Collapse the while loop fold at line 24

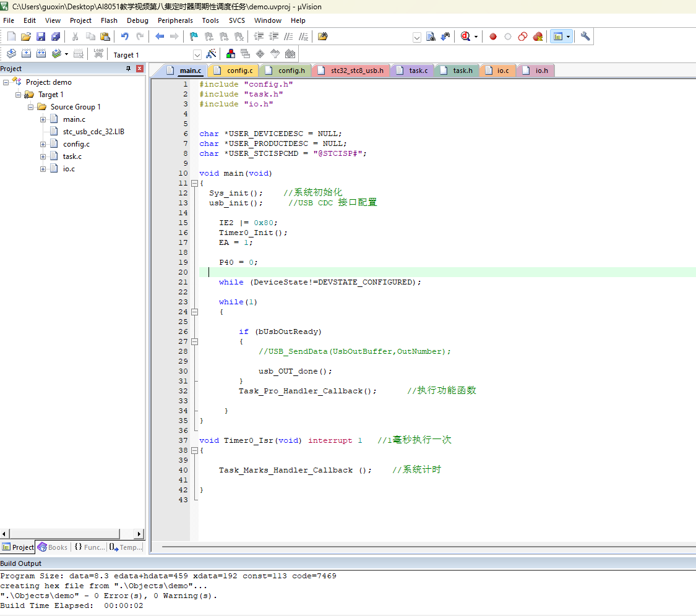pos(194,312)
